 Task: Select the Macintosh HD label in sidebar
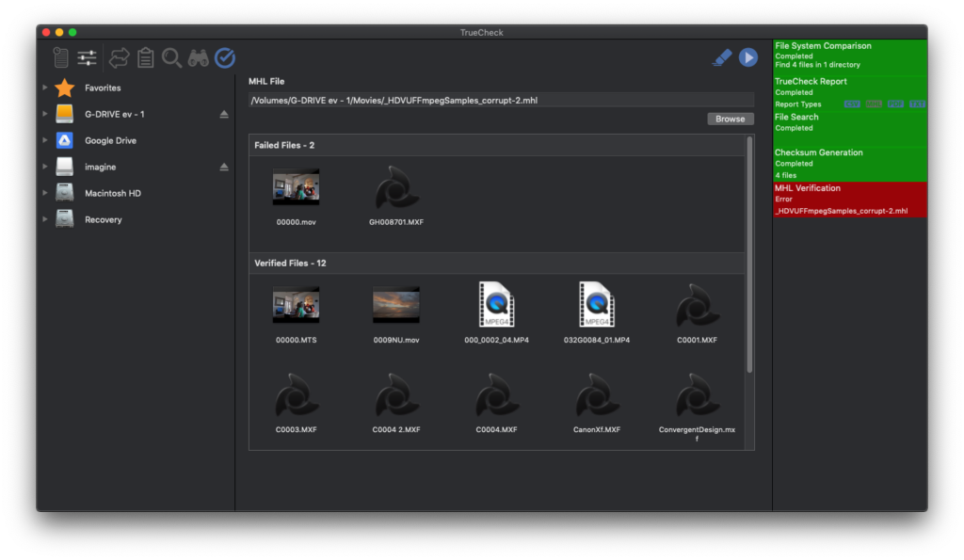(113, 193)
